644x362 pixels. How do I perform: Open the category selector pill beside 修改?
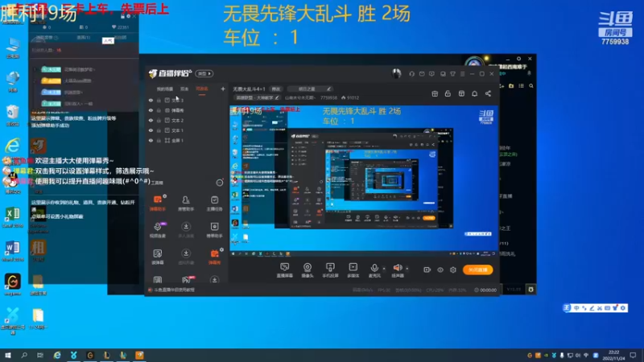tap(309, 88)
